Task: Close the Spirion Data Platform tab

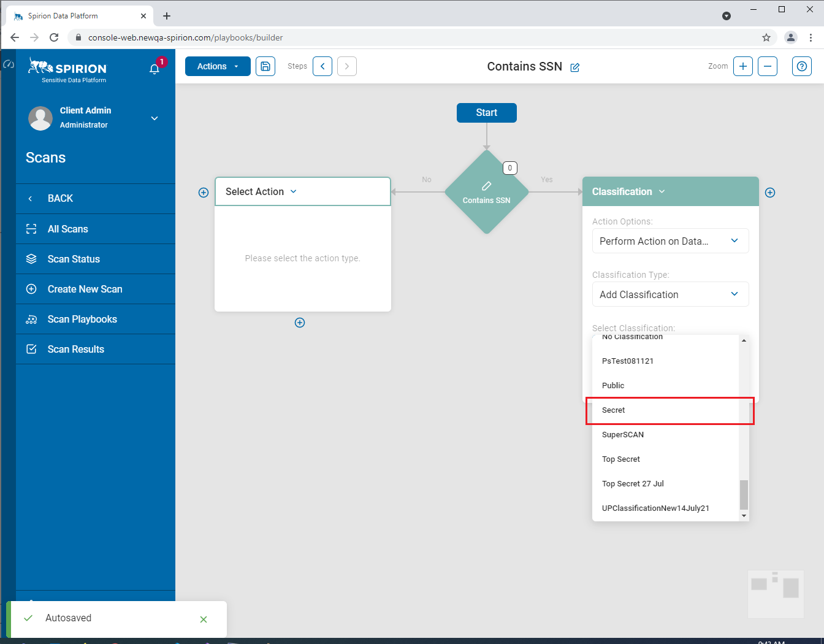Action: click(143, 16)
